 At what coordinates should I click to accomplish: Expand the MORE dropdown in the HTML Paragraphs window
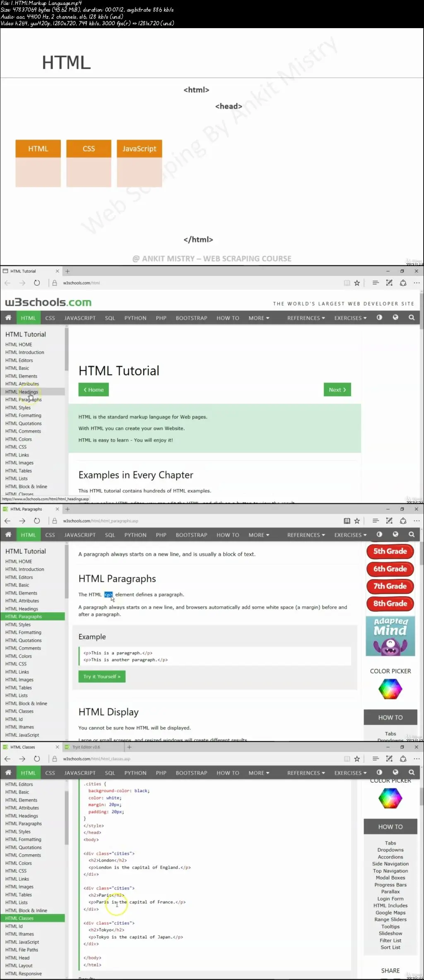pos(259,535)
